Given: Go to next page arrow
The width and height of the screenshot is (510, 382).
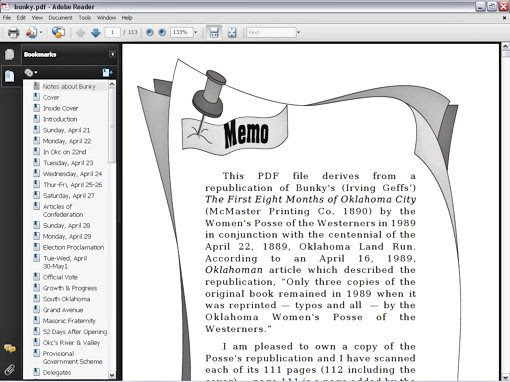Looking at the screenshot, I should 96,33.
